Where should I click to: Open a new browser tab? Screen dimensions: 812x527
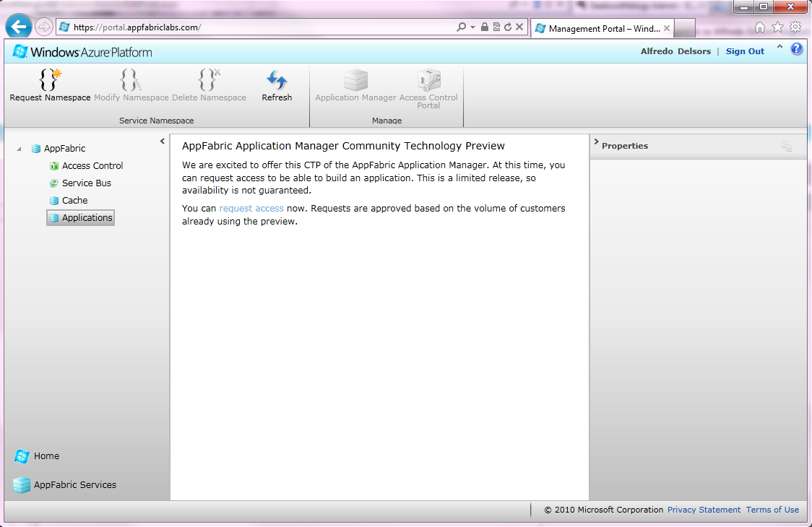click(x=685, y=28)
